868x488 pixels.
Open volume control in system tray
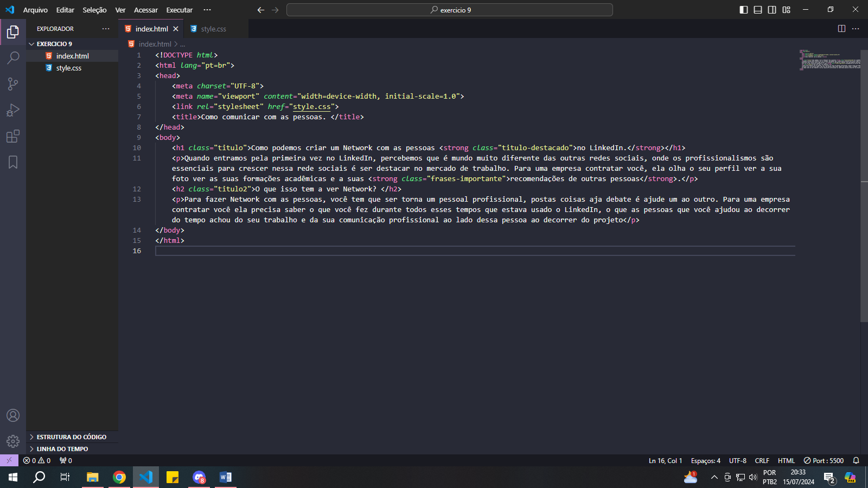[753, 477]
